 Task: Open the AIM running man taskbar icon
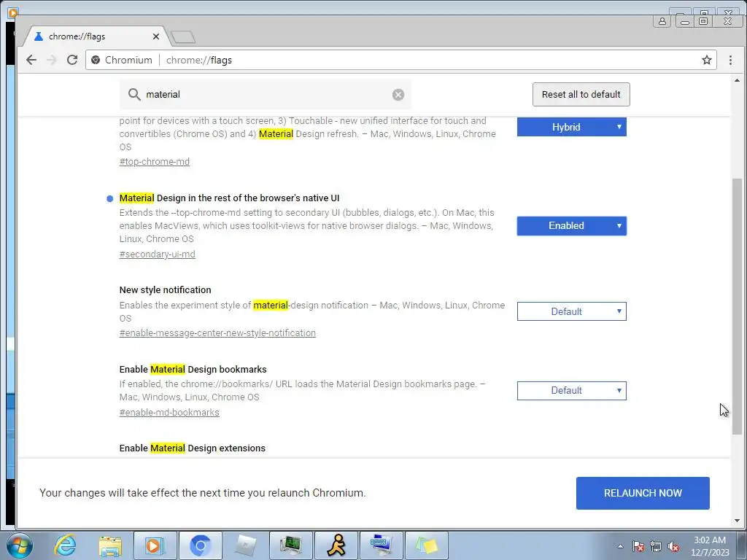click(x=336, y=545)
